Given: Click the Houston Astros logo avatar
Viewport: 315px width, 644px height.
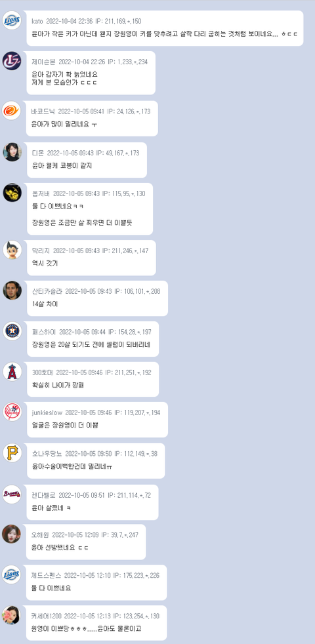Looking at the screenshot, I should pos(12,331).
